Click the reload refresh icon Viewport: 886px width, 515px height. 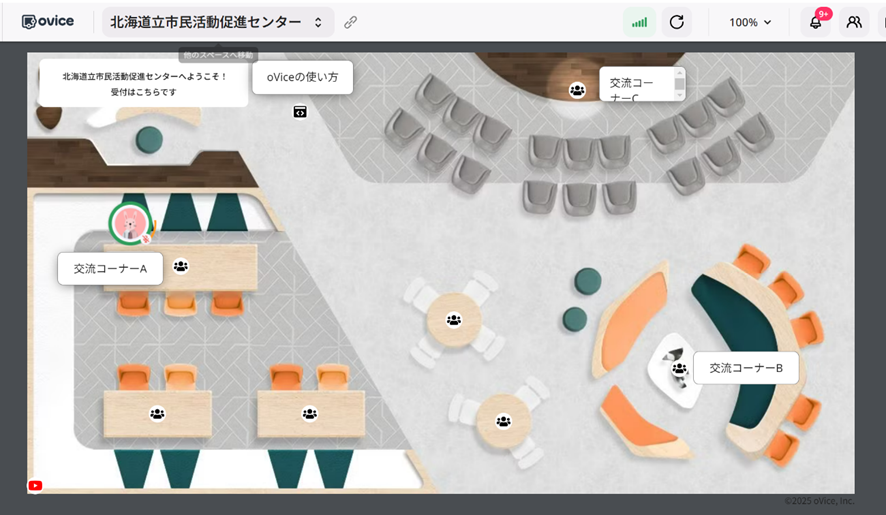tap(676, 22)
